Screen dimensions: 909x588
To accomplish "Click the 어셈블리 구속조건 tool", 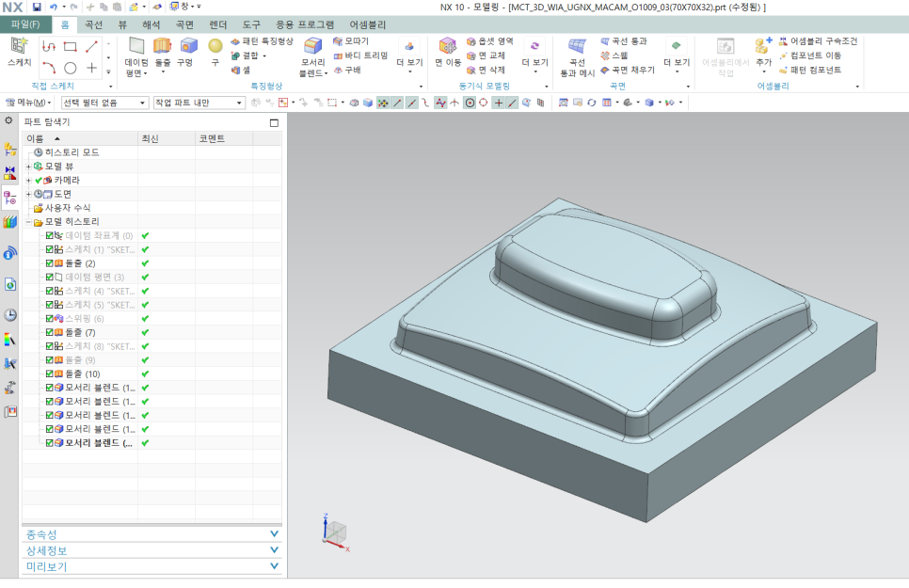I will pyautogui.click(x=818, y=41).
